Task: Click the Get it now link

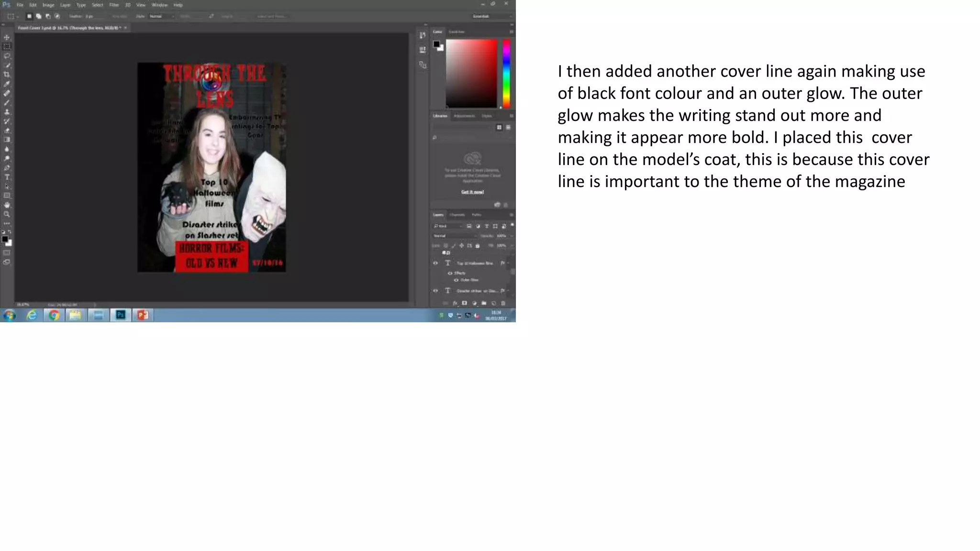Action: (472, 192)
